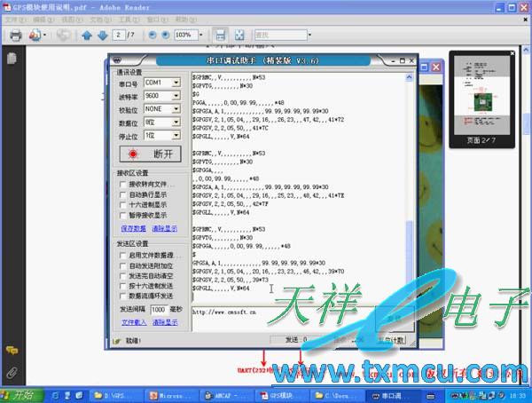Open the 停止位 1位 dropdown
Viewport: 532px width, 403px height.
pyautogui.click(x=176, y=136)
